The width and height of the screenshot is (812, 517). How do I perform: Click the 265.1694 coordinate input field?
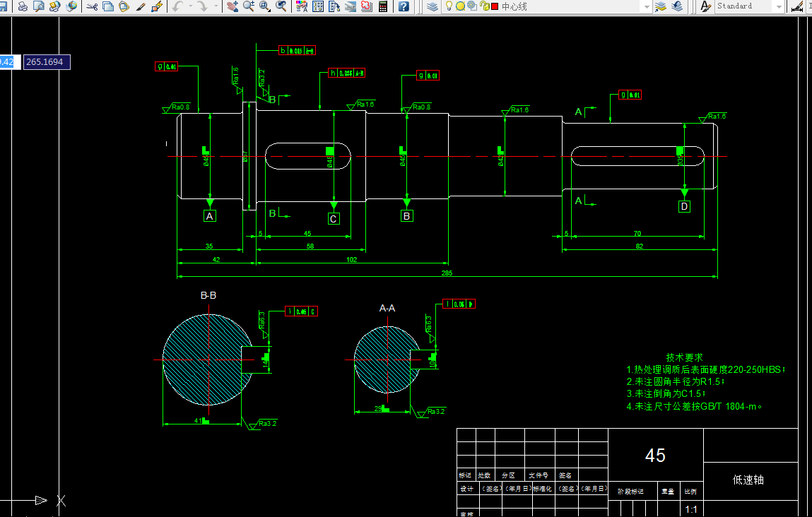click(47, 62)
